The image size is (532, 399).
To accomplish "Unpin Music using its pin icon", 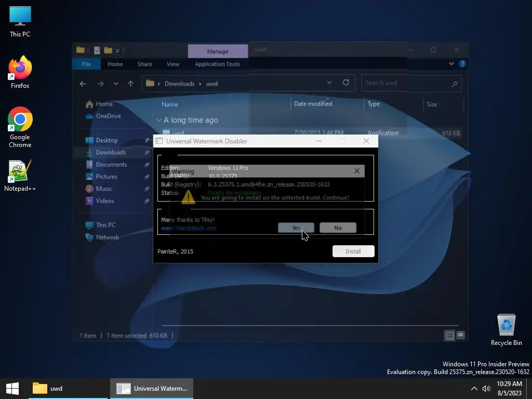I will (147, 189).
